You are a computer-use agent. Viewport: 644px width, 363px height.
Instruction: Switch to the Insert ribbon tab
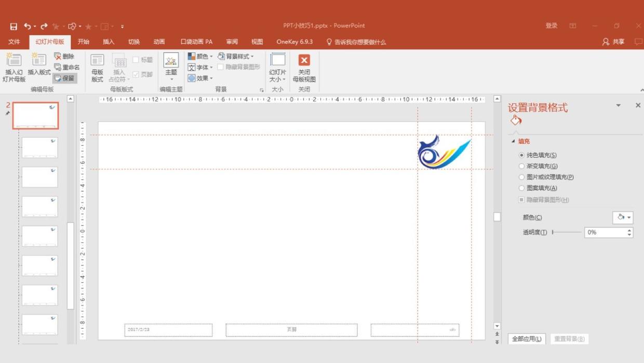(109, 42)
